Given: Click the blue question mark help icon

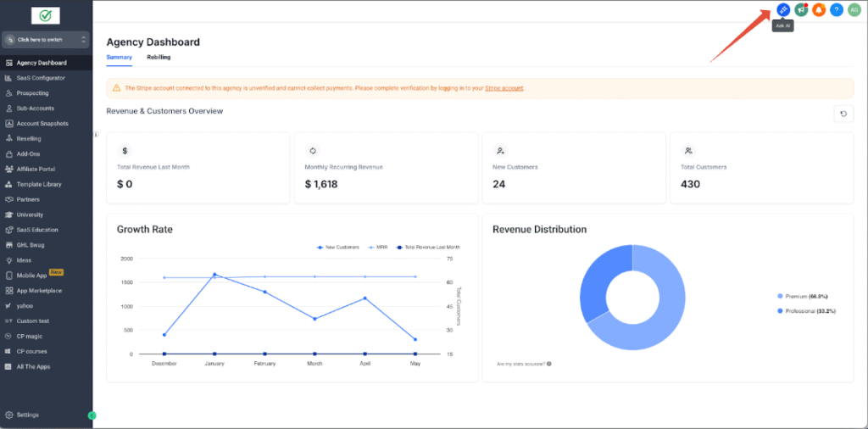Looking at the screenshot, I should pos(837,9).
